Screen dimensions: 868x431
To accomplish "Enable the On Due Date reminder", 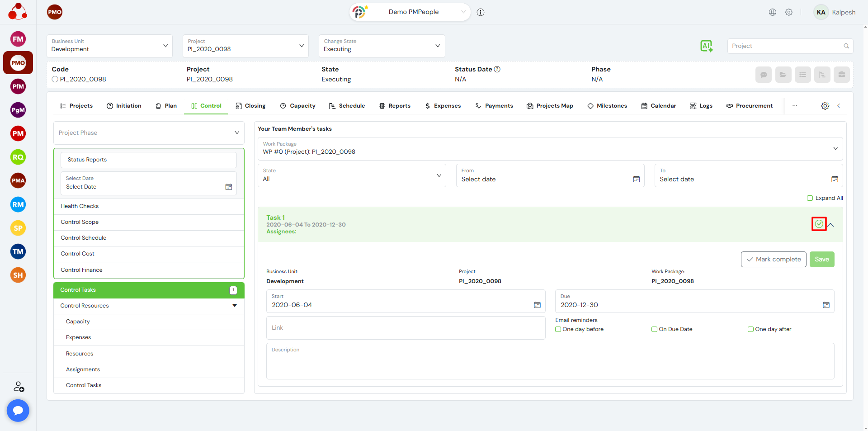I will (x=654, y=329).
